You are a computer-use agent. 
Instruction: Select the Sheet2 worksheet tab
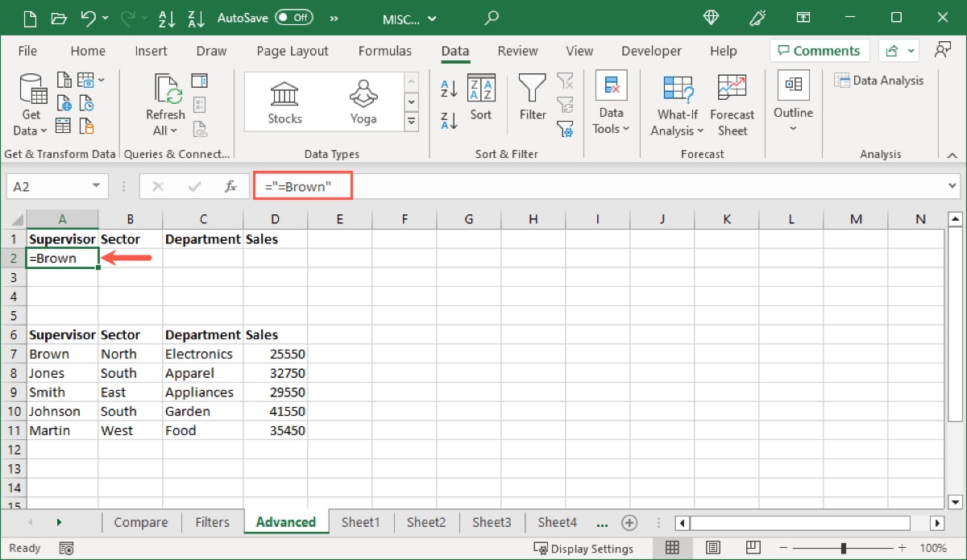pyautogui.click(x=426, y=522)
